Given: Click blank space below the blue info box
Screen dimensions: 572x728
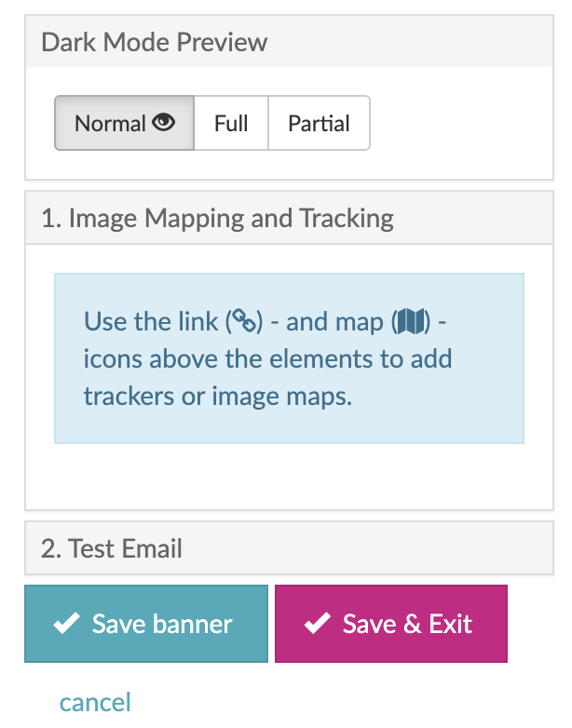Looking at the screenshot, I should point(289,477).
